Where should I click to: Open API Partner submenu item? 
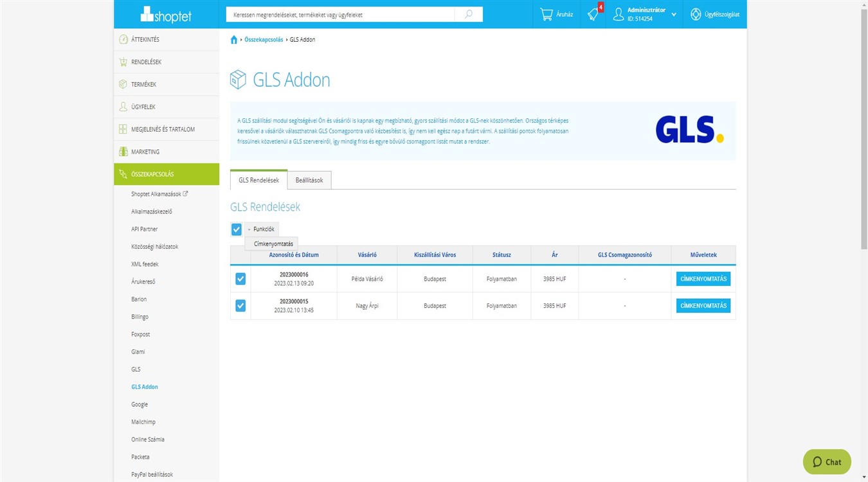(x=145, y=229)
